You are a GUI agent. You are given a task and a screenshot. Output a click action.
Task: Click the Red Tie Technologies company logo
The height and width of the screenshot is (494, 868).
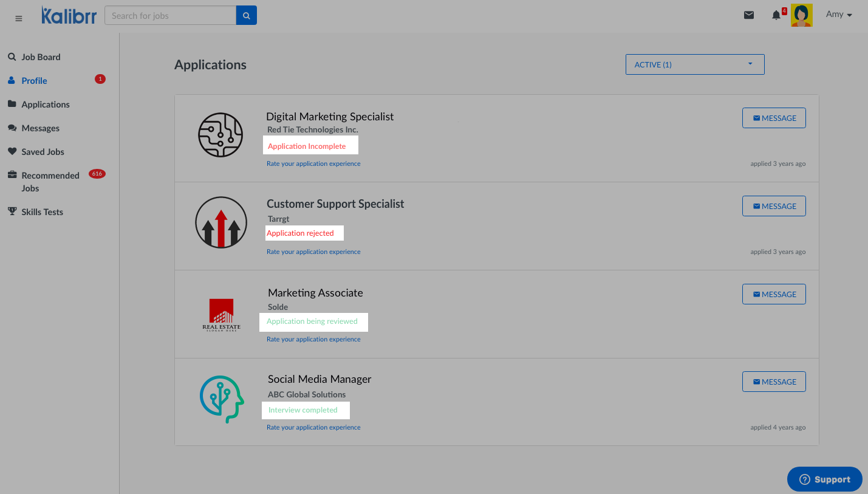coord(220,135)
